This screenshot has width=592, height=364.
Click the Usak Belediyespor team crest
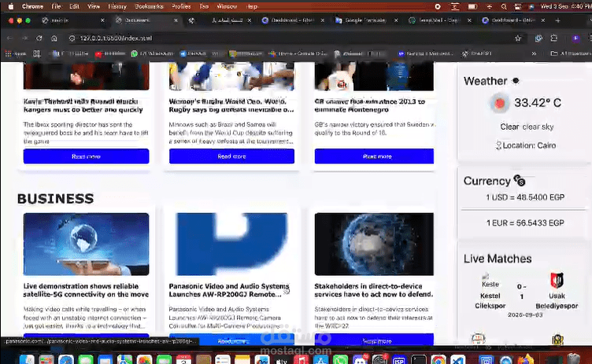557,280
